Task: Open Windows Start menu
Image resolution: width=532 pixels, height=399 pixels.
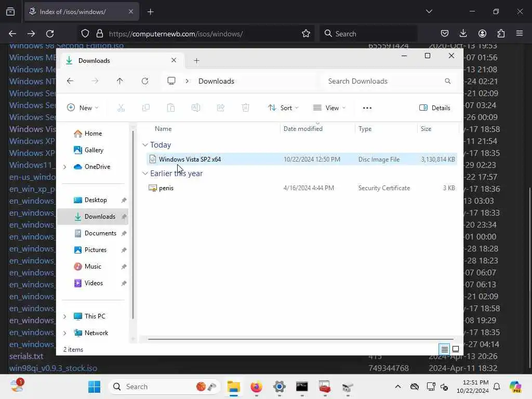Action: pyautogui.click(x=94, y=387)
